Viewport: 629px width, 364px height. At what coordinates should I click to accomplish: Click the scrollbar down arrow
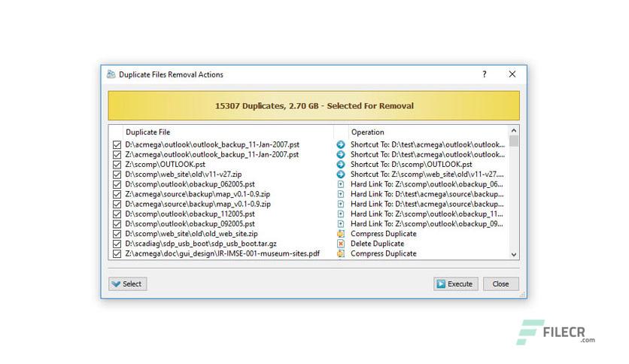point(514,254)
